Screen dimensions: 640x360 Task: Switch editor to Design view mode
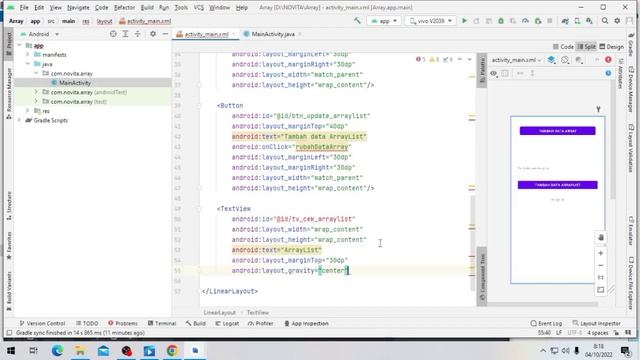click(x=611, y=47)
